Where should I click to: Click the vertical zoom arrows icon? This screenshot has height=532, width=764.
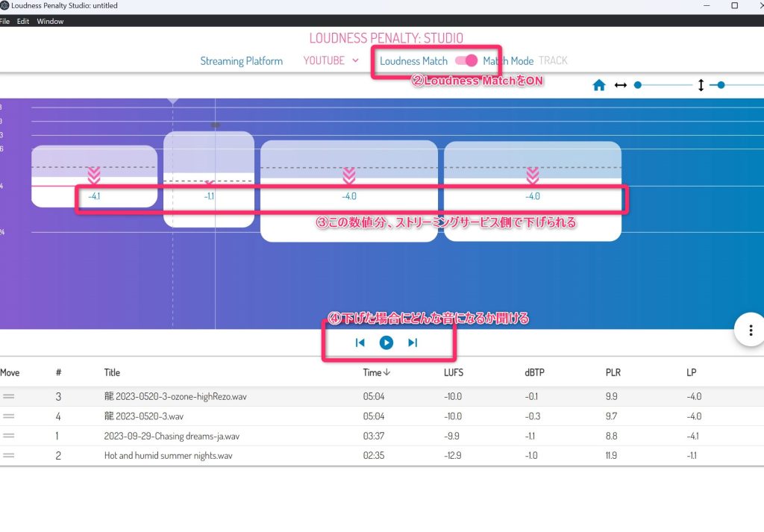(x=701, y=86)
